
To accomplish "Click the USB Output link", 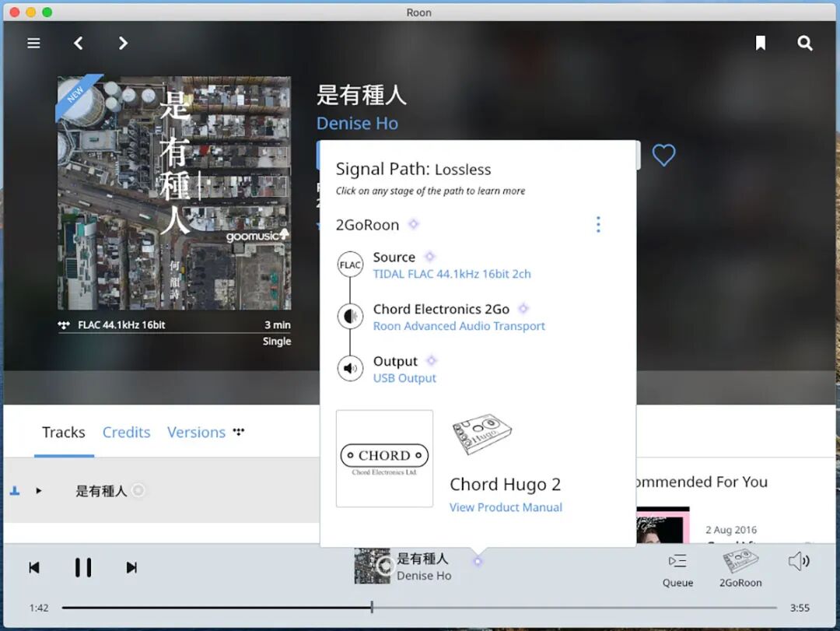I will pyautogui.click(x=404, y=378).
